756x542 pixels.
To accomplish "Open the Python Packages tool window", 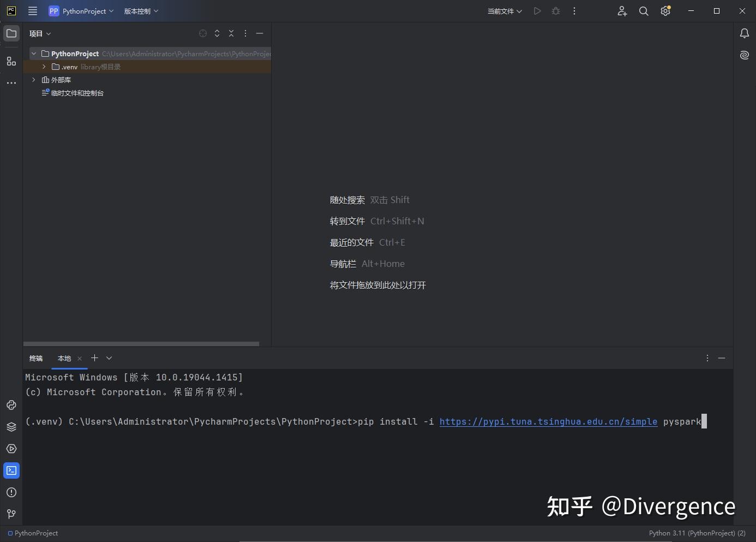I will coord(11,427).
